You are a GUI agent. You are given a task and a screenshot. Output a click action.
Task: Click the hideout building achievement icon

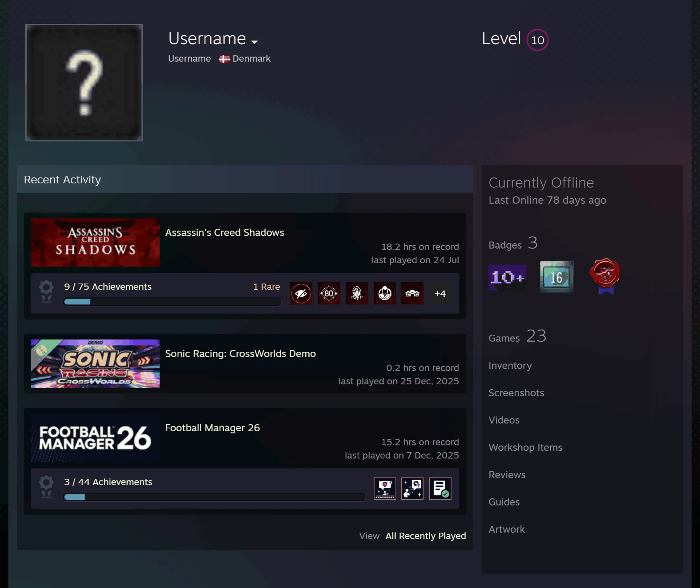[x=412, y=293]
